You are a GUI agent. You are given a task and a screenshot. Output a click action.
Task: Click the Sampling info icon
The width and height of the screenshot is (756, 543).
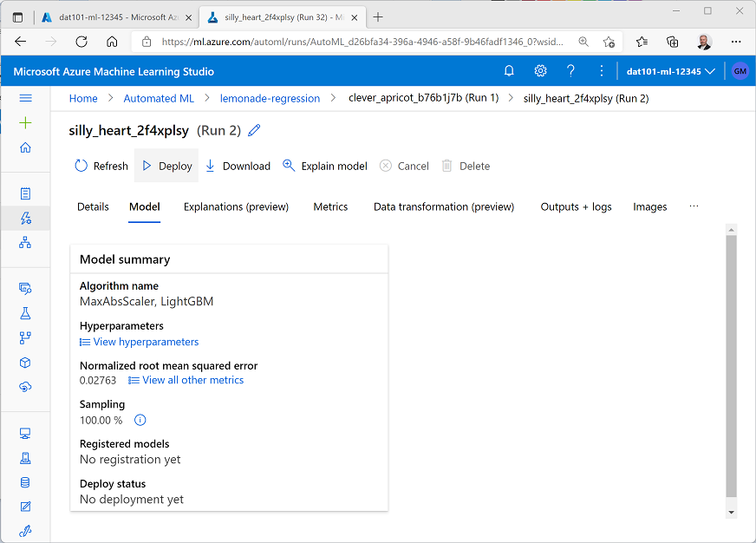pyautogui.click(x=140, y=420)
